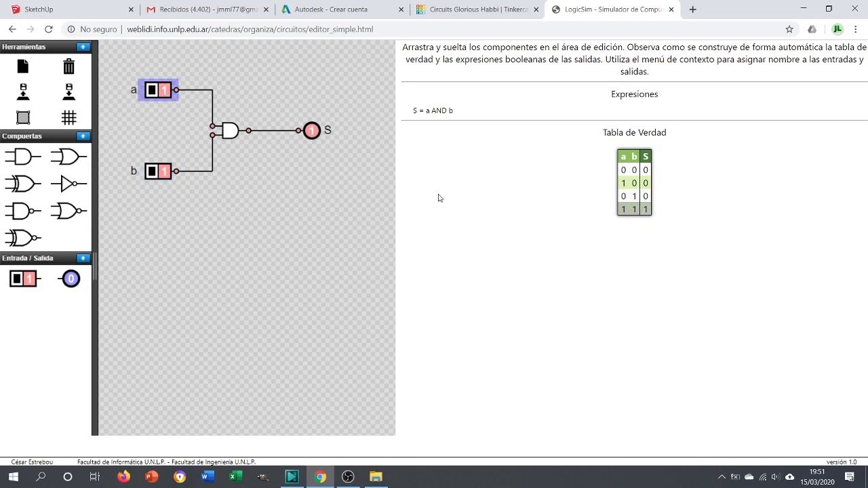868x488 pixels.
Task: Click the AND gate on the canvas
Action: tap(230, 130)
